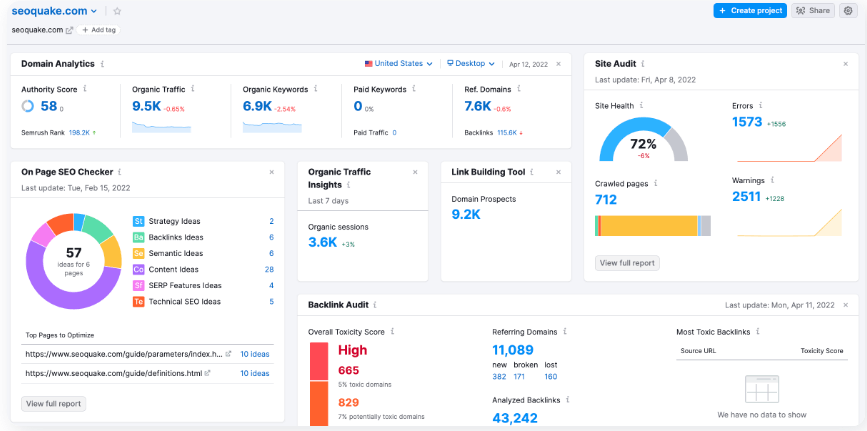
Task: Open the Semrush Rank 198.2K value
Action: pos(80,133)
